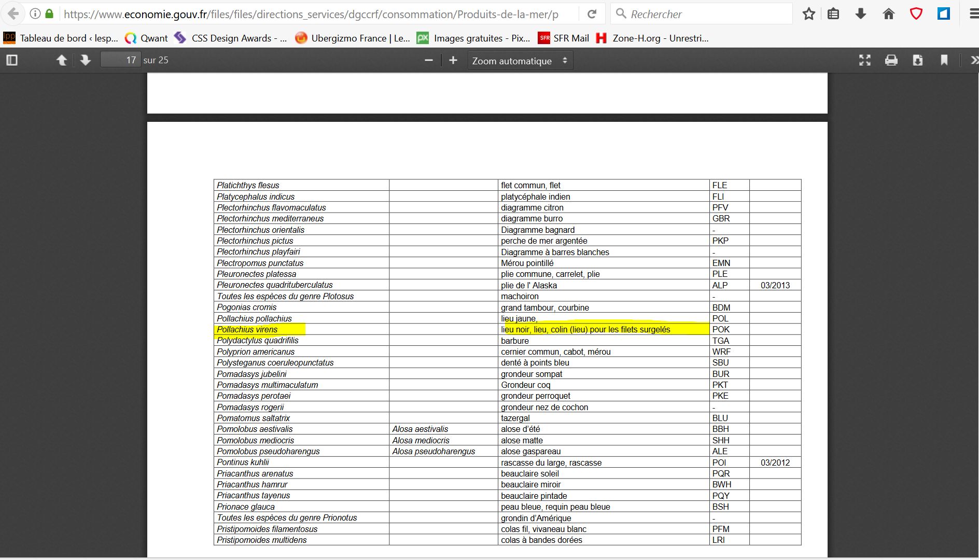Zoom out of the PDF document
979x560 pixels.
pos(428,60)
